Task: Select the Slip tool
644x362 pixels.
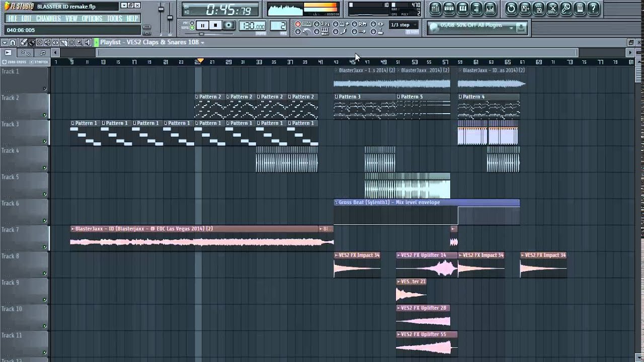Action: (x=55, y=43)
